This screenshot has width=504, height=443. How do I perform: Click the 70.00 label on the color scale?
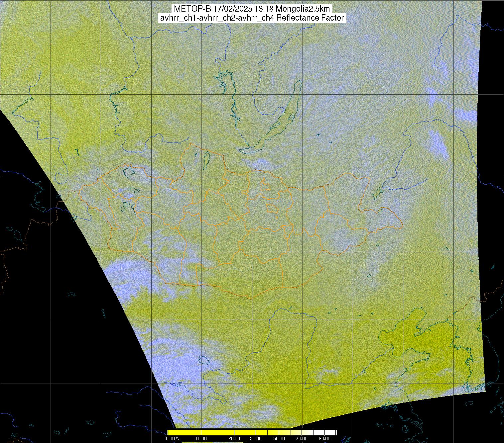pos(302,438)
